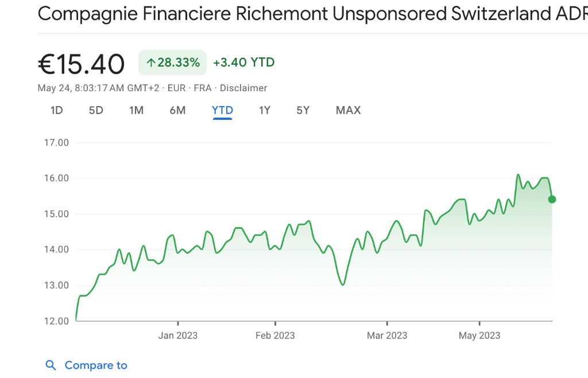View the 1Y chart range
Viewport: 588px width, 378px height.
click(264, 110)
